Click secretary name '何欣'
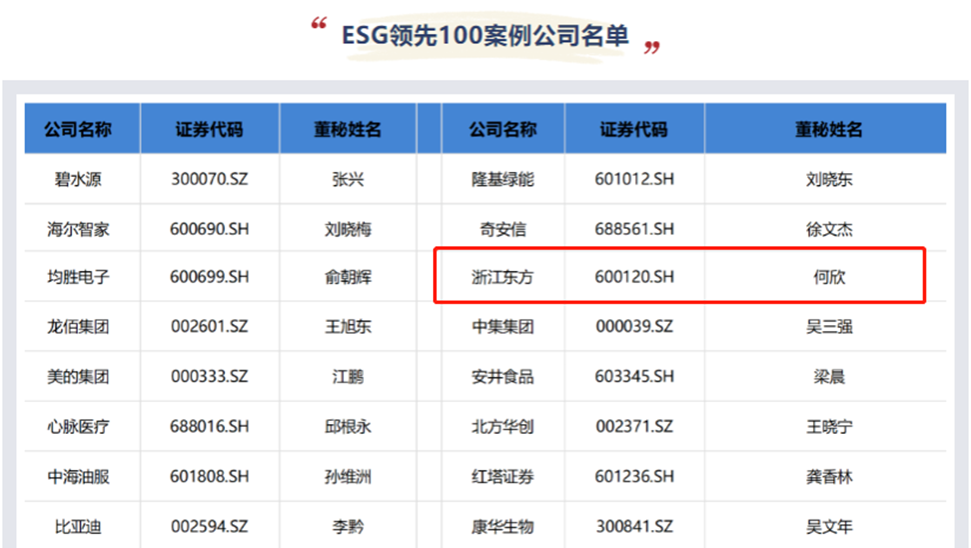Image resolution: width=971 pixels, height=548 pixels. [829, 277]
